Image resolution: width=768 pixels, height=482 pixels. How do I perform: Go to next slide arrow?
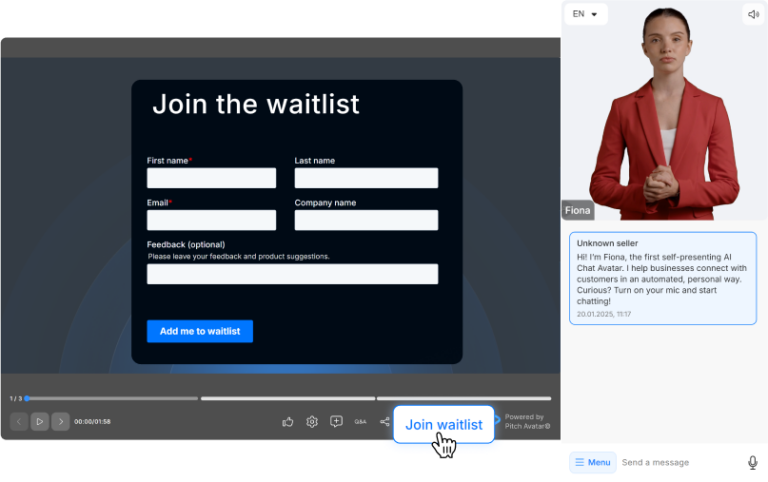61,421
